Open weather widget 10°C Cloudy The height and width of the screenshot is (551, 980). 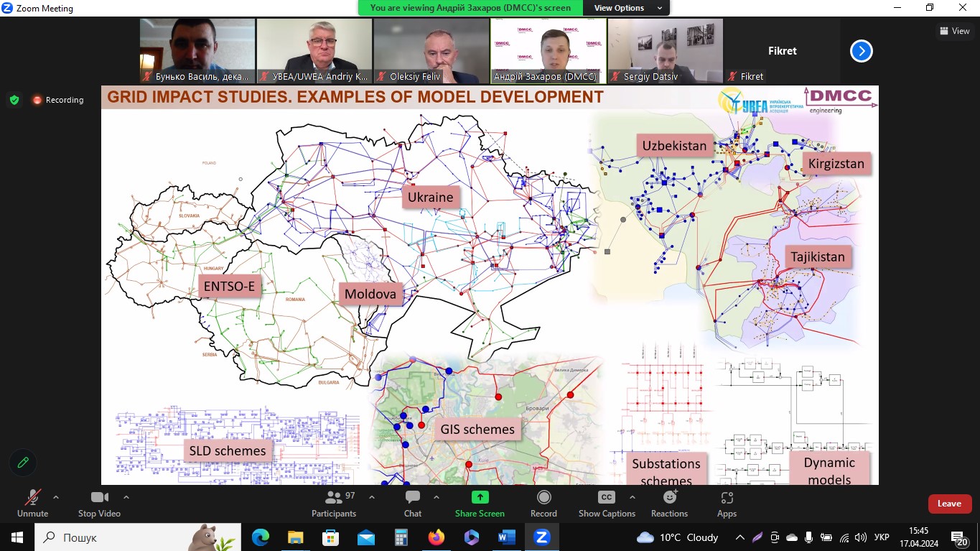677,537
